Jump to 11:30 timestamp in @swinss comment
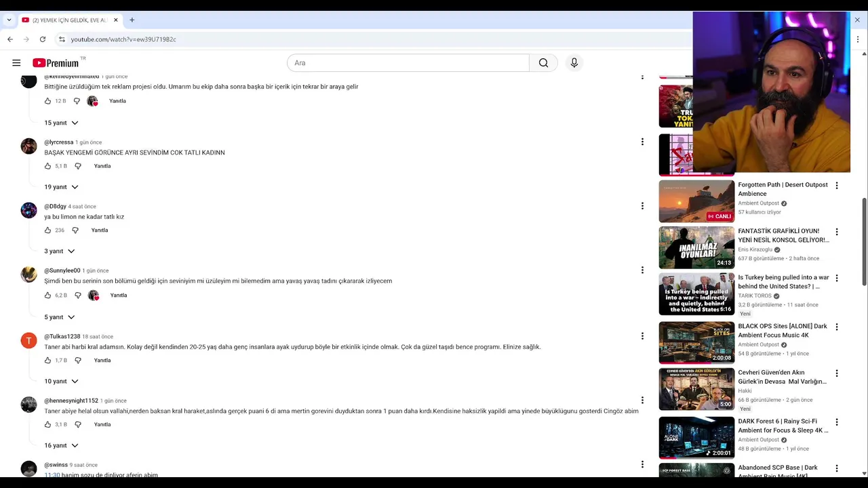Screen dimensions: 868x488 pos(52,475)
